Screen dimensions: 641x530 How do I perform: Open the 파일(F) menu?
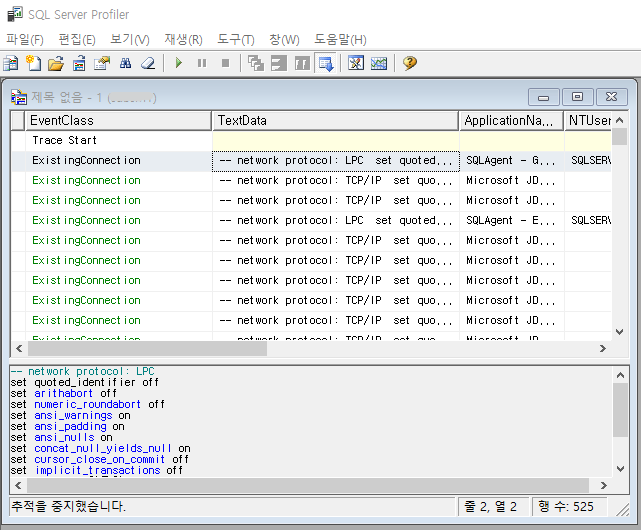[x=25, y=40]
